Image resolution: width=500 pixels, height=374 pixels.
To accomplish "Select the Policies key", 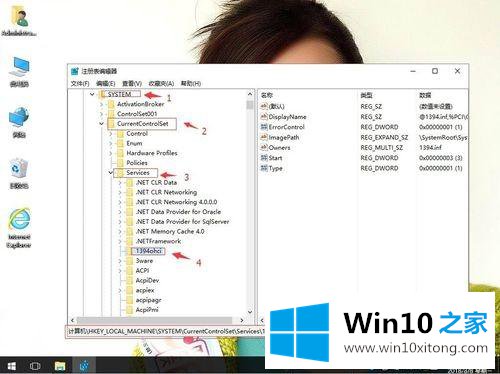I will click(x=137, y=163).
